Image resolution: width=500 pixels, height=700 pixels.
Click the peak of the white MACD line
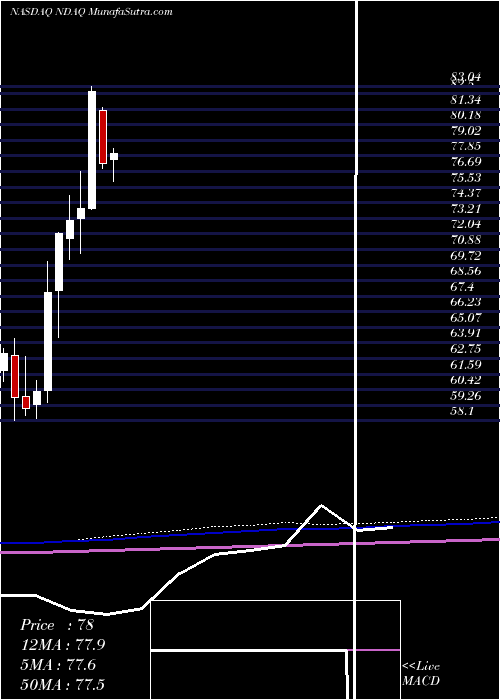(321, 505)
